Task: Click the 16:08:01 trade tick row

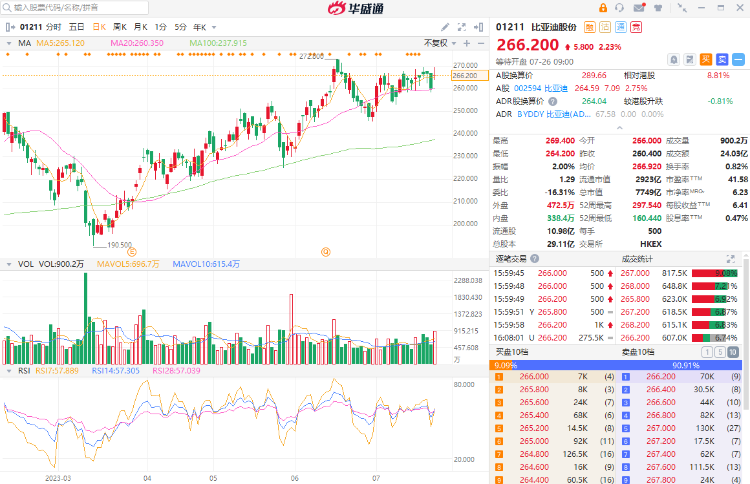Action: click(555, 338)
